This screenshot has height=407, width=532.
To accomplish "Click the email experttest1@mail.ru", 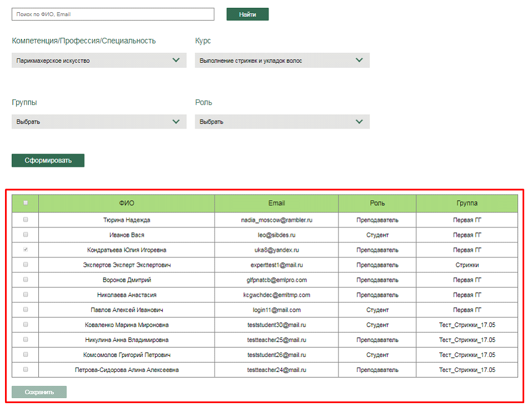I will (x=276, y=265).
